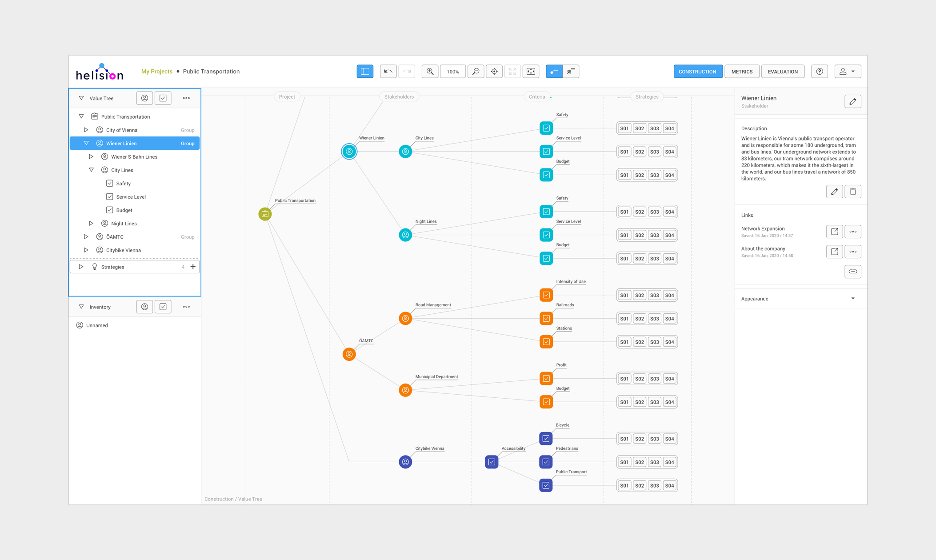Add criterion in Value Tree header

tap(163, 98)
